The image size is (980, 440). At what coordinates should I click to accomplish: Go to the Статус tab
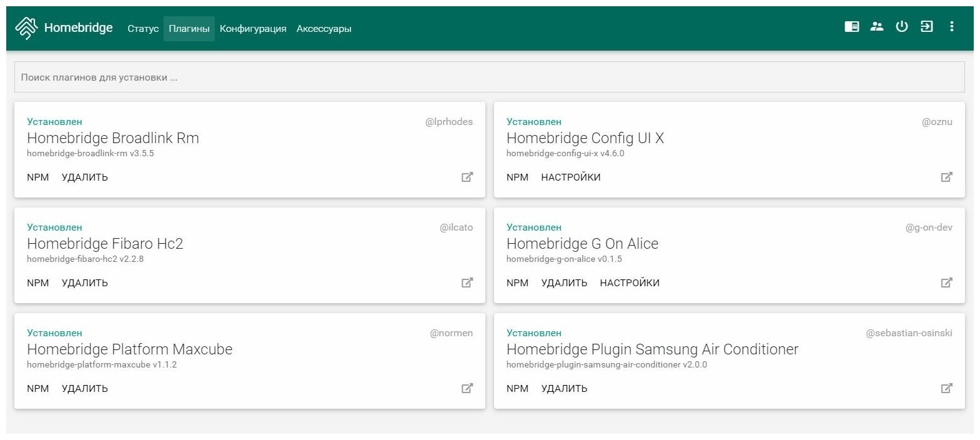[x=143, y=29]
